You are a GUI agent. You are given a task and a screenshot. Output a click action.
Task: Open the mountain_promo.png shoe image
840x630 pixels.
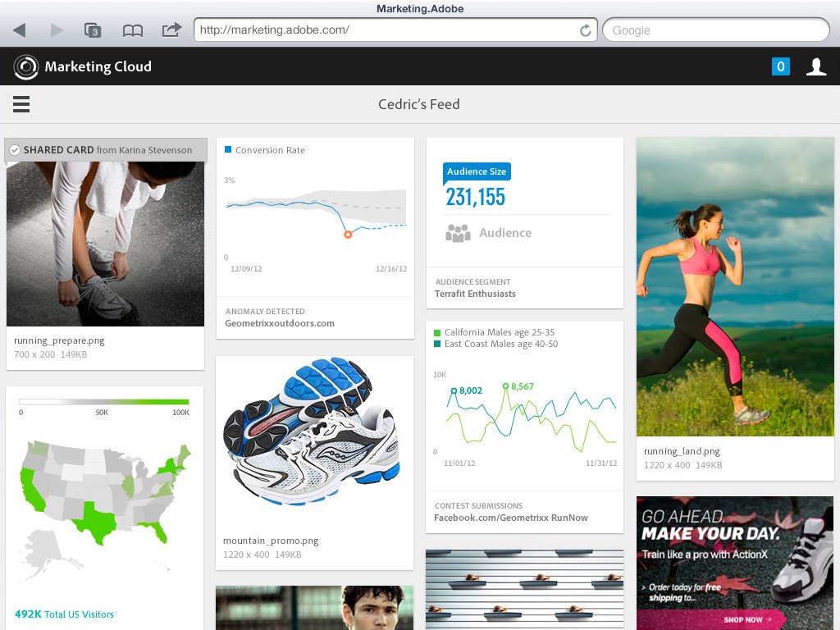coord(314,433)
